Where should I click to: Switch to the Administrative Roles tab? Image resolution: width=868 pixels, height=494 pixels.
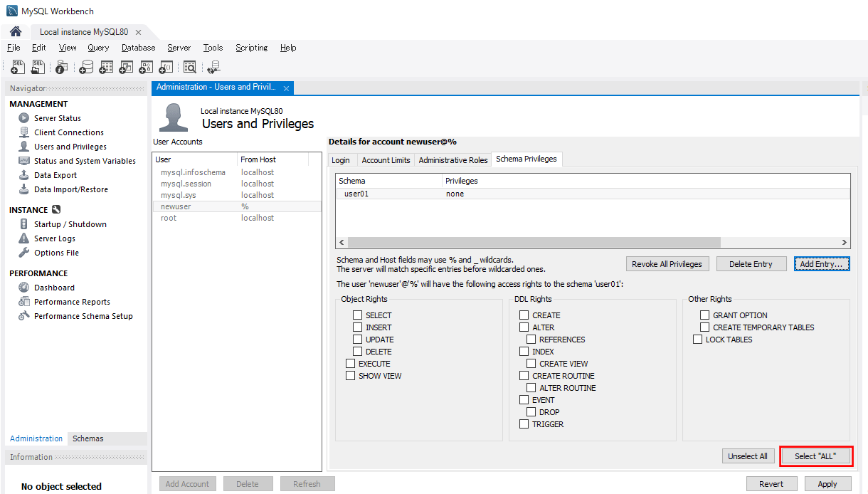[x=453, y=160]
